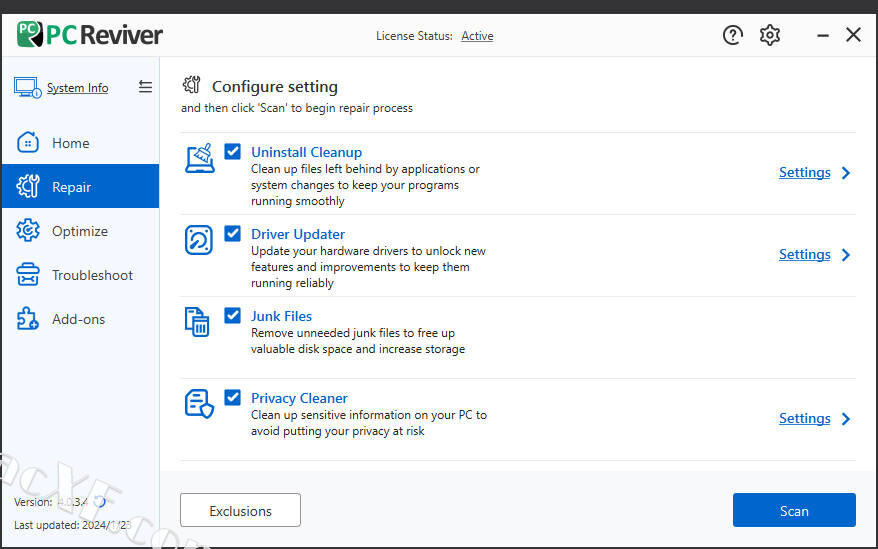Uncheck the Privacy Cleaner checkbox
Screen dimensions: 878x549
(233, 398)
